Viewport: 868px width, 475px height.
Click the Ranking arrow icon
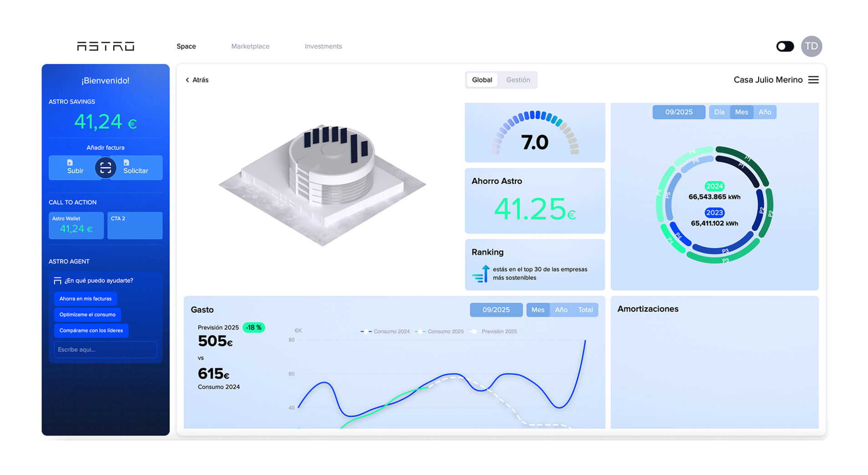coord(481,274)
